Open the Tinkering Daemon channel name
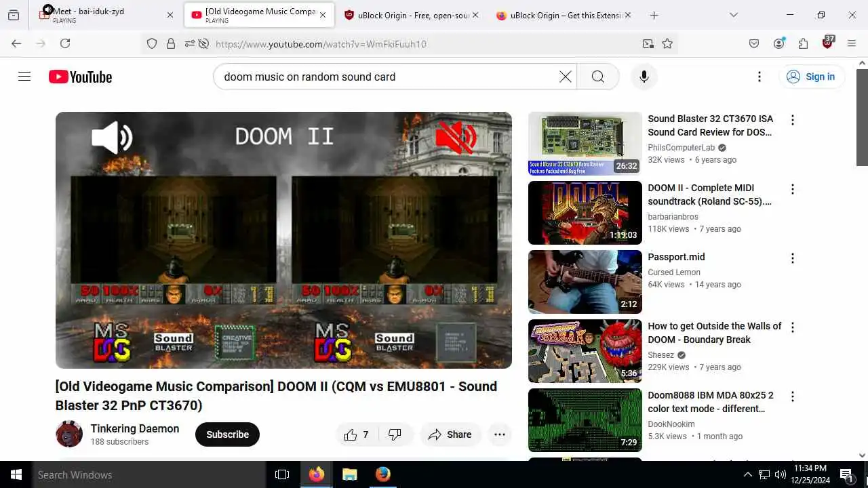Viewport: 868px width, 488px height. [x=135, y=428]
